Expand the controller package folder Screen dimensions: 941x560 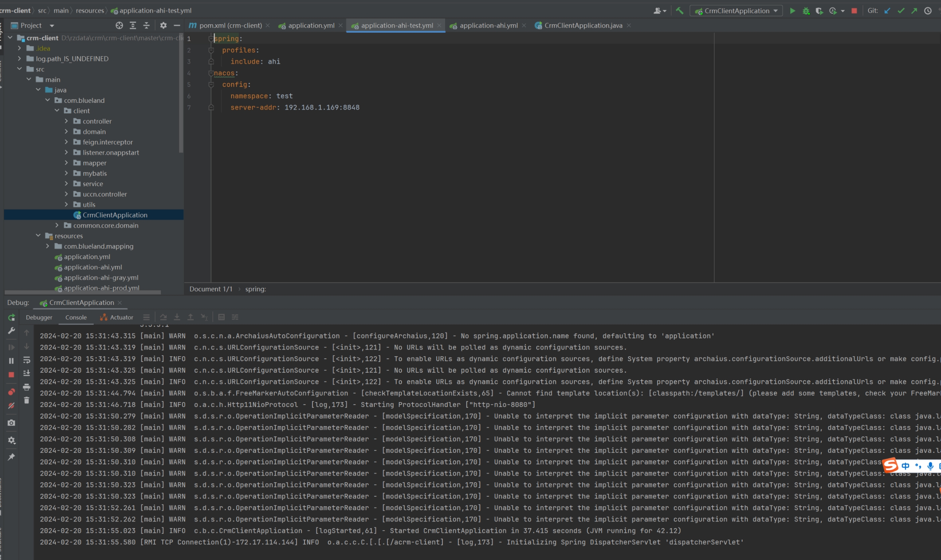(x=66, y=121)
